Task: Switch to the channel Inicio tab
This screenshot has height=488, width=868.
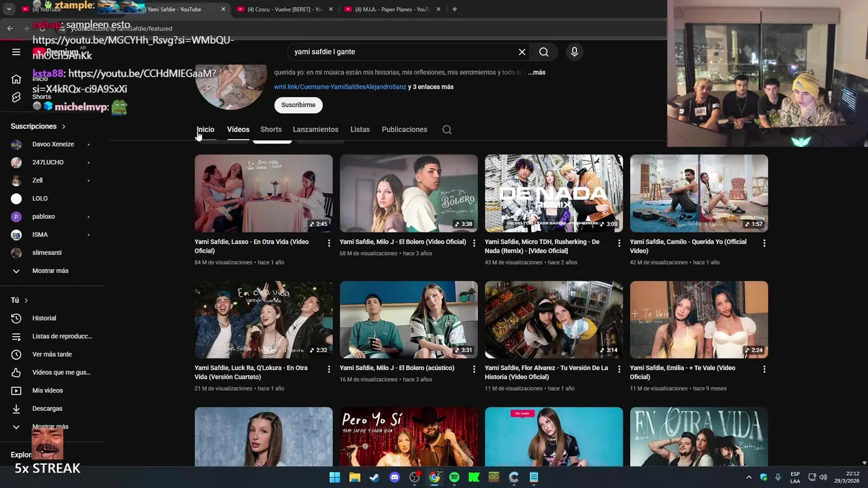Action: coord(205,129)
